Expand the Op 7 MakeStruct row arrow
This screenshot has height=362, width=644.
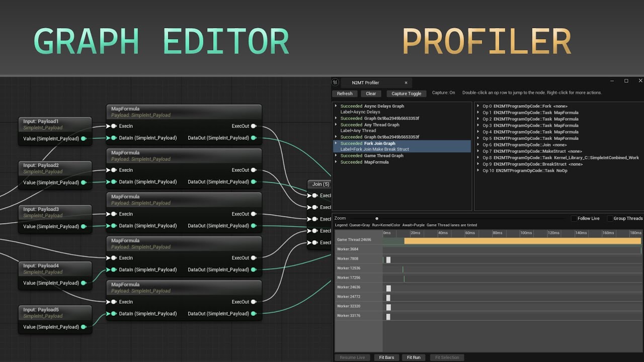[x=478, y=151]
